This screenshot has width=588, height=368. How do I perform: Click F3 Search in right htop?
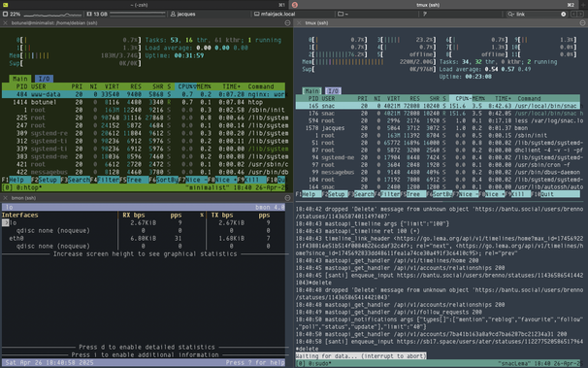point(361,194)
